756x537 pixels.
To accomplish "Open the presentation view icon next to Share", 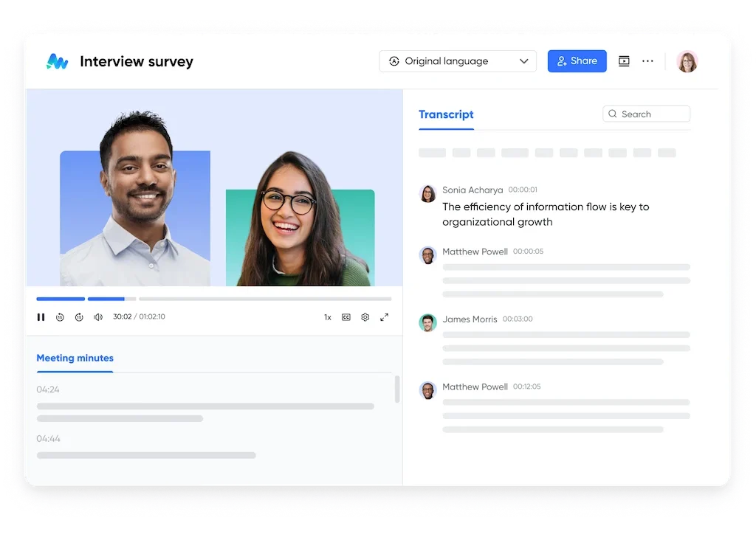I will click(x=624, y=61).
